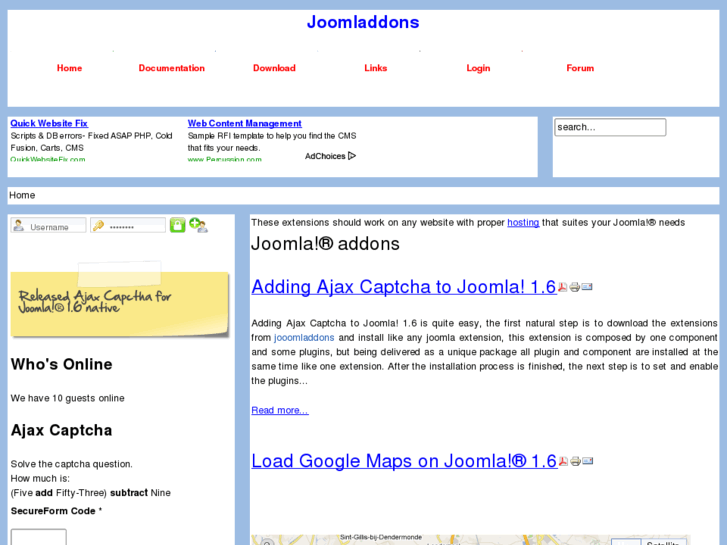Click the QuickWebsiteFix.com ad URL

click(x=48, y=159)
